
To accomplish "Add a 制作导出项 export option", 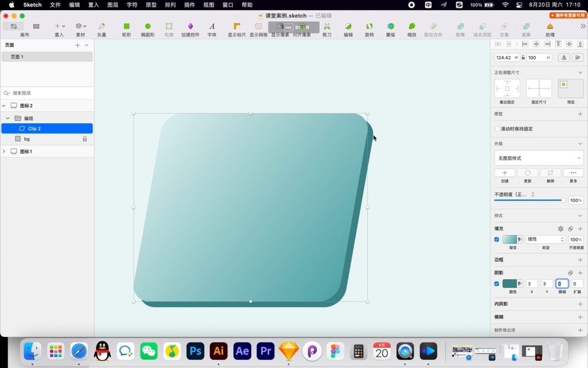I will pos(580,330).
